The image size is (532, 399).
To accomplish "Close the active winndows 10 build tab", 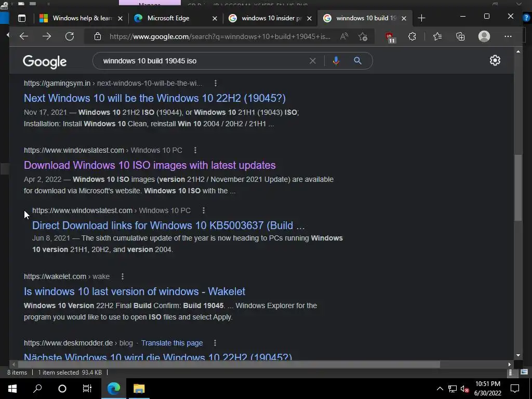I will (404, 18).
